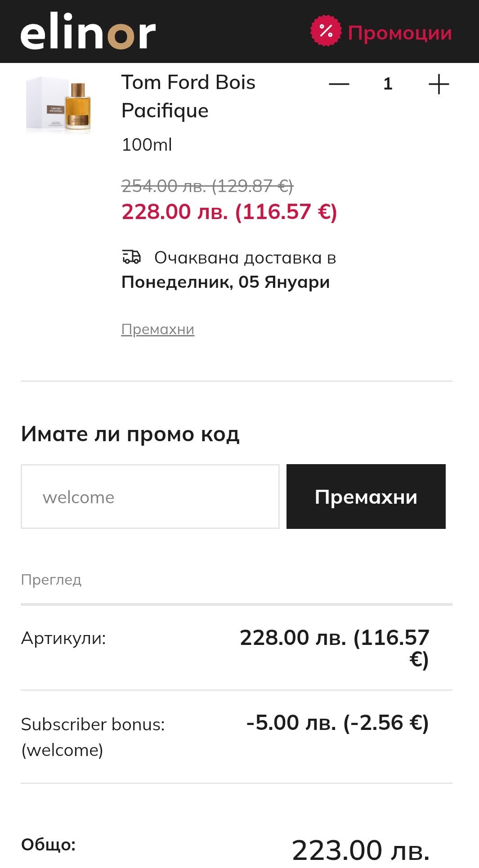Focus the promo code input field
479x868 pixels.
click(150, 497)
